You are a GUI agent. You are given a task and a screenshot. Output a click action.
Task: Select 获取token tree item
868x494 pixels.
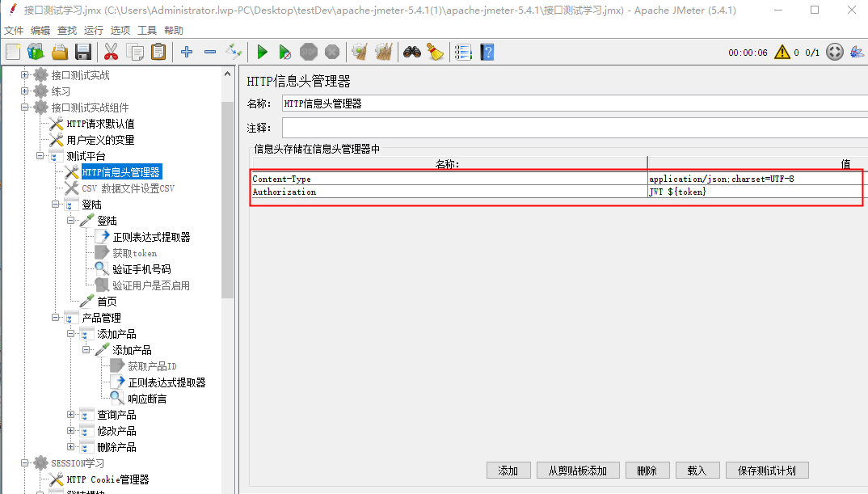134,253
